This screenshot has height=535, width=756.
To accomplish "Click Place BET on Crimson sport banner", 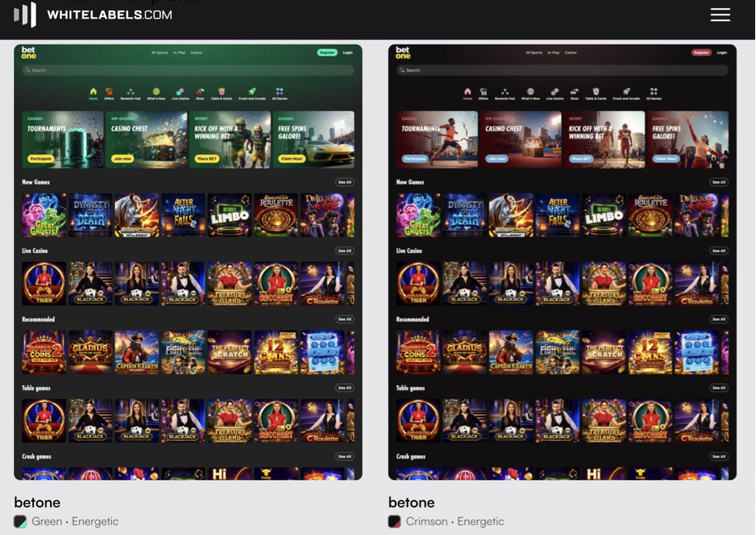I will click(x=581, y=159).
